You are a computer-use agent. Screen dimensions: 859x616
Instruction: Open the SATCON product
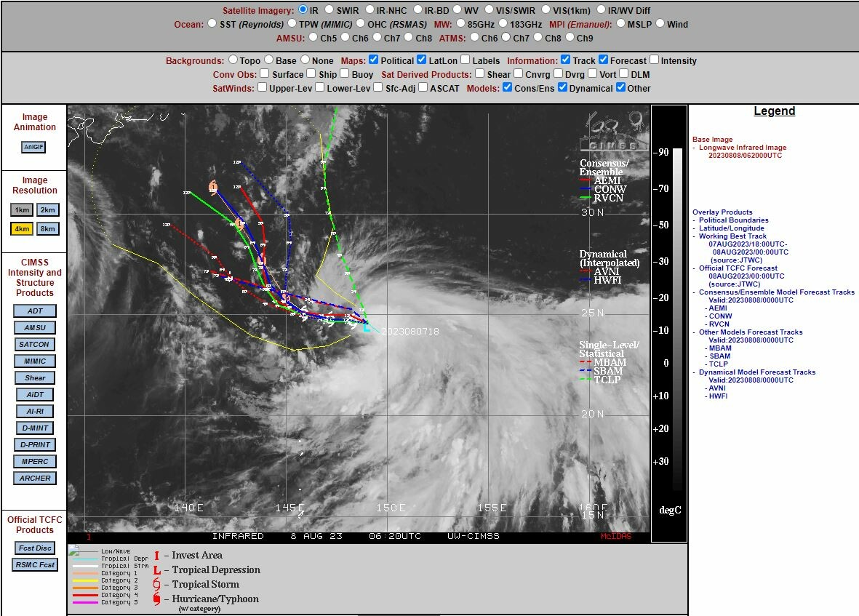pos(34,345)
